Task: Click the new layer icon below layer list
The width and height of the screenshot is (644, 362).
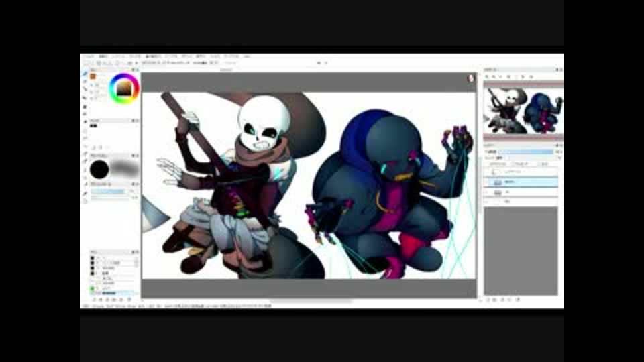Action: (x=488, y=300)
